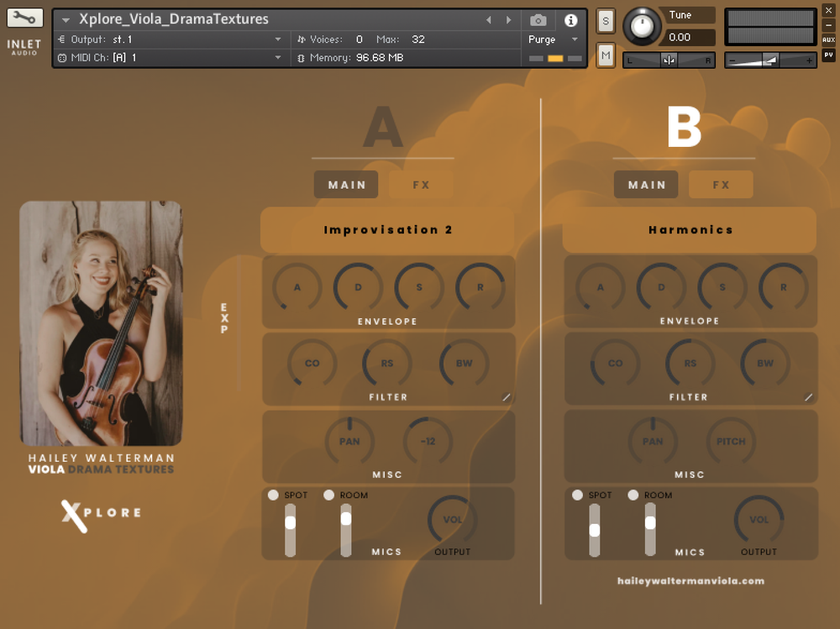
Task: Click the Harmonics preset selector in section B
Action: [689, 229]
